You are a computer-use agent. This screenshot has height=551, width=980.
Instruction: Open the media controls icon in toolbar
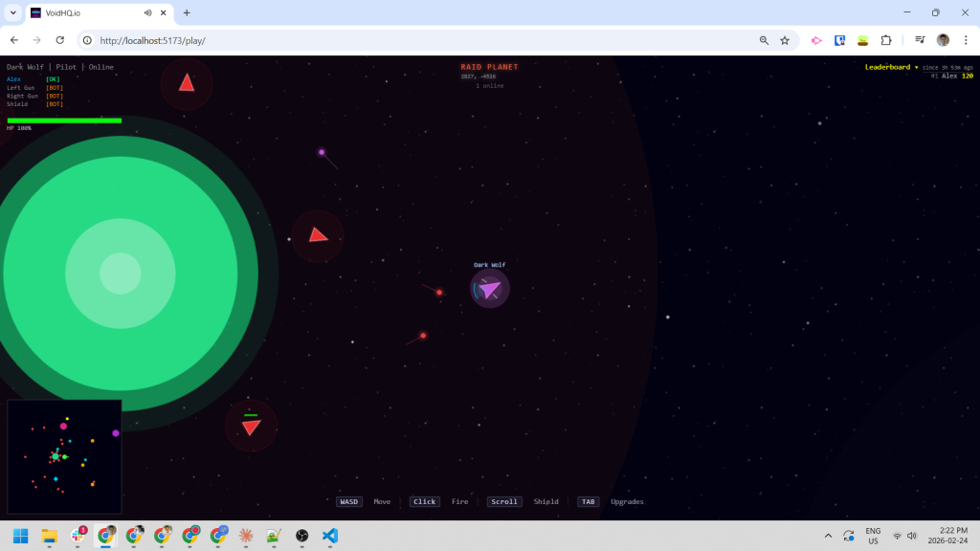point(920,40)
